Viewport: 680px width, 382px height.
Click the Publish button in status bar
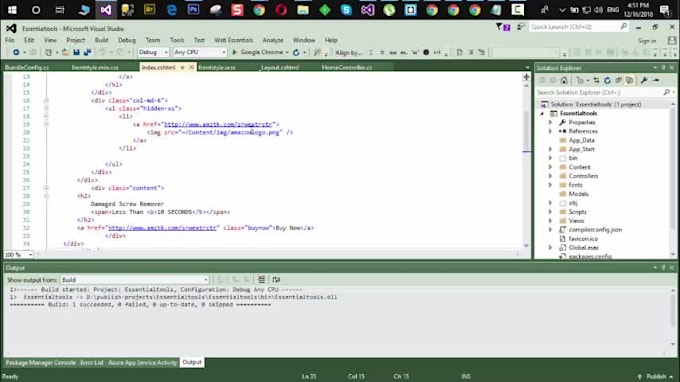tap(656, 376)
